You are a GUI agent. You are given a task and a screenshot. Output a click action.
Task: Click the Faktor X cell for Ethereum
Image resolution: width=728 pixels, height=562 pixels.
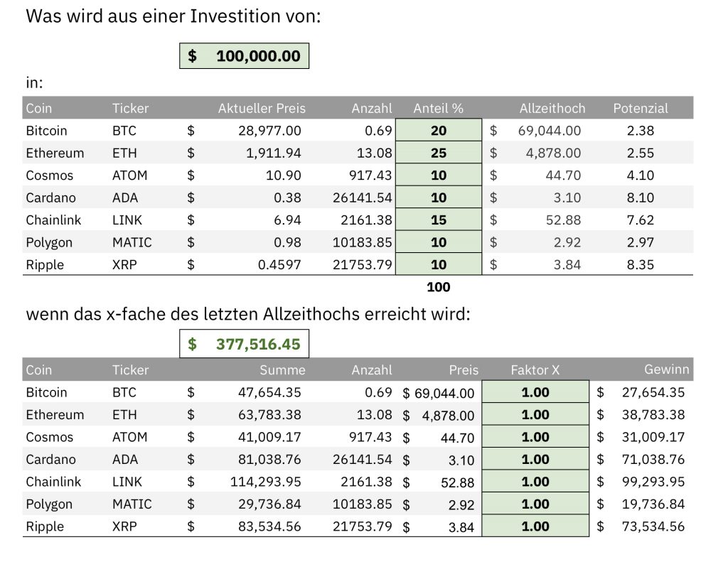click(535, 414)
